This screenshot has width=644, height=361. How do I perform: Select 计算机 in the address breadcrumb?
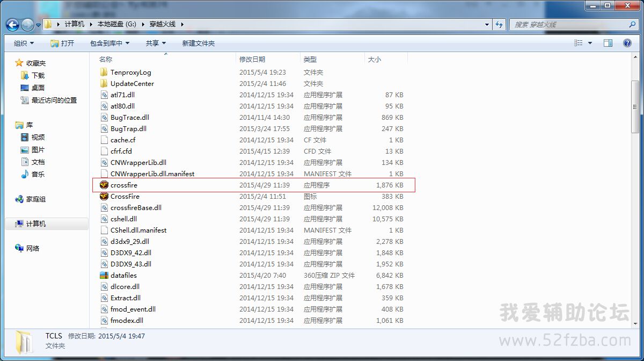(x=75, y=25)
